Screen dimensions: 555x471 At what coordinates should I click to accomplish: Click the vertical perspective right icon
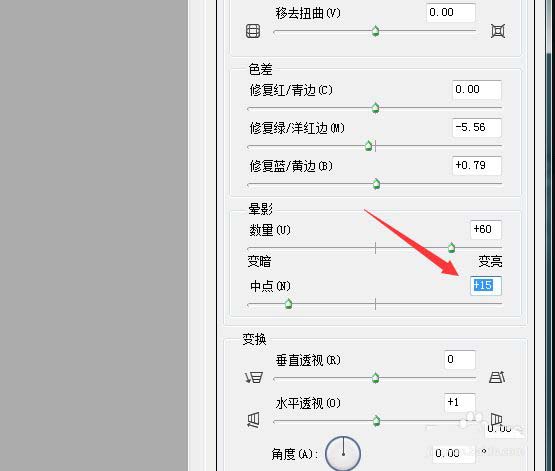pyautogui.click(x=497, y=377)
